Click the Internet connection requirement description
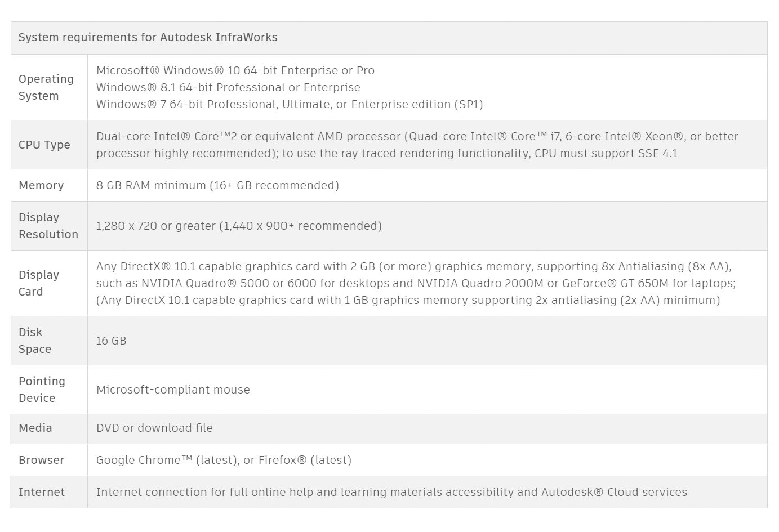The image size is (779, 532). (x=391, y=493)
